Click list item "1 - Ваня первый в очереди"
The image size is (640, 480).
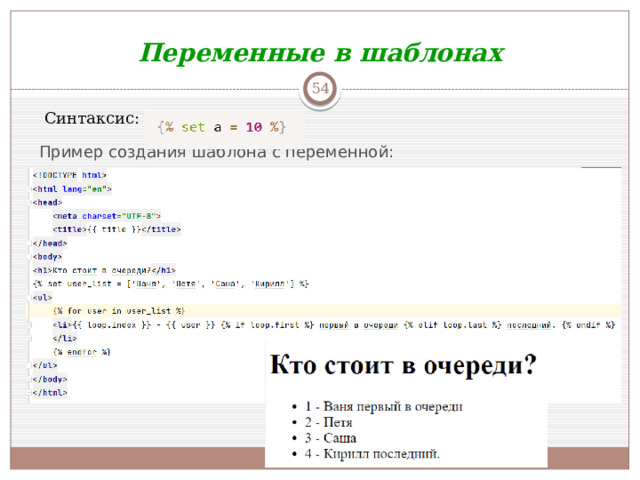384,407
